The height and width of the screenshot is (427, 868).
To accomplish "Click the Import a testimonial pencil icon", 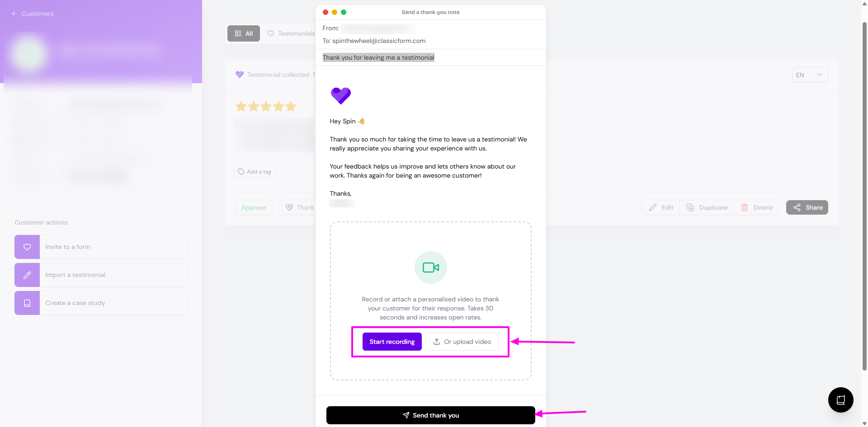I will (27, 275).
